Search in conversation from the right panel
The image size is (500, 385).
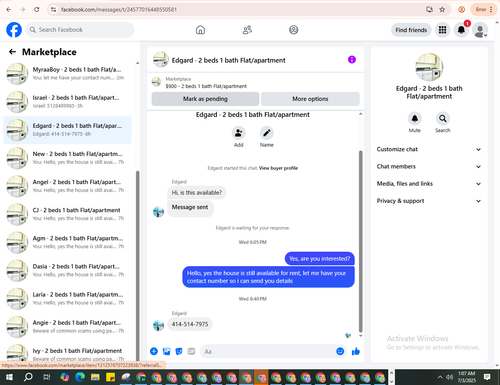(443, 118)
